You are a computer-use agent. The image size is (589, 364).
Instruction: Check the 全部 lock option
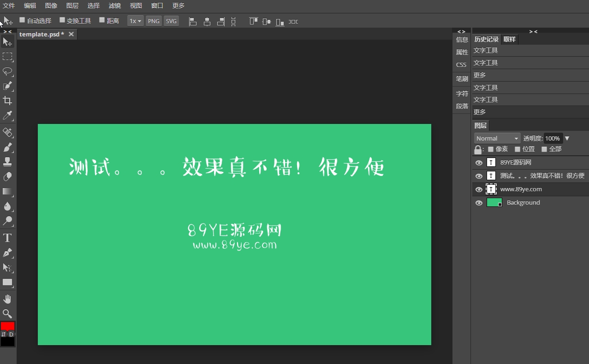[544, 149]
